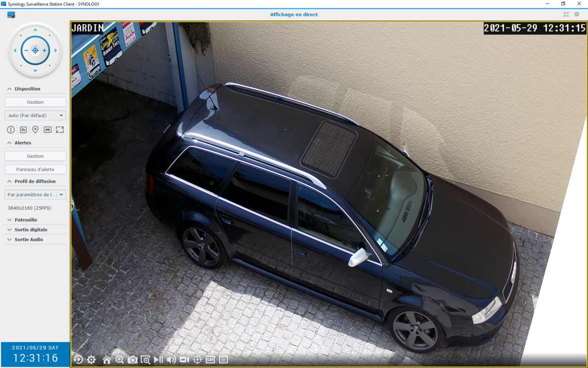588x368 pixels.
Task: Enter fullscreen using the expand icon
Action: [60, 130]
